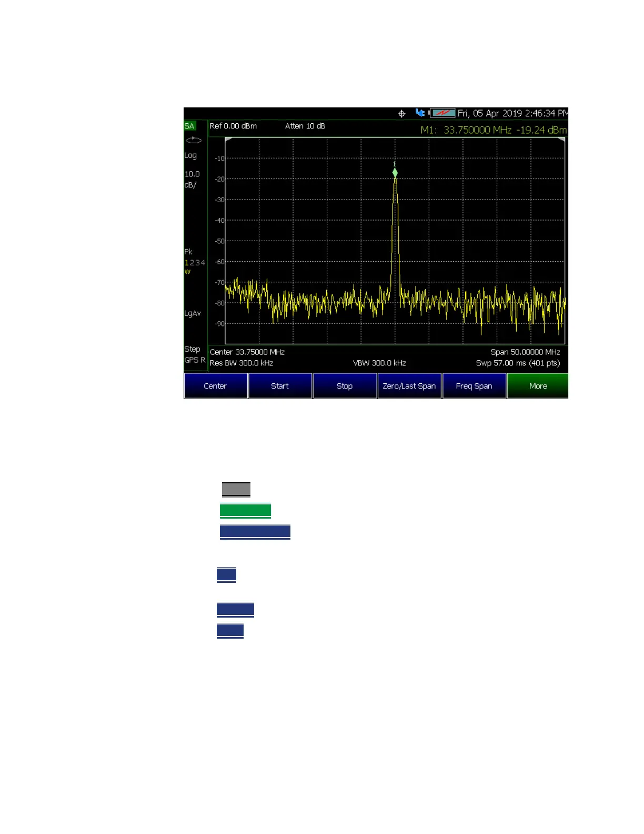Click the battery charge indicator icon

(x=442, y=113)
